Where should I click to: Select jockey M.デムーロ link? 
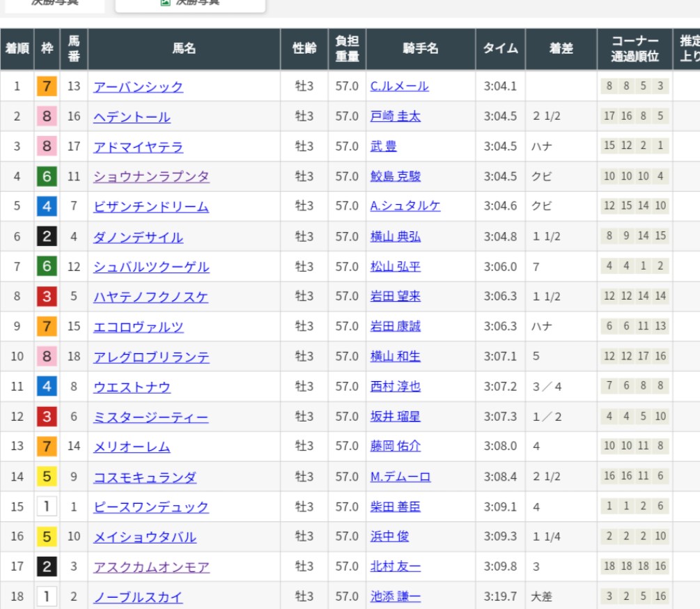point(400,477)
